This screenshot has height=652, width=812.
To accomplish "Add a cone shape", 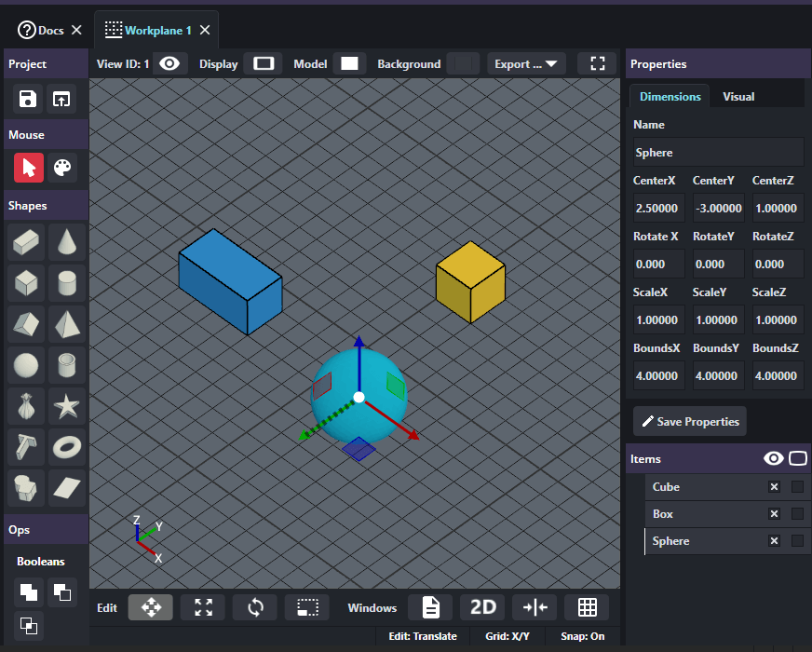I will pos(67,242).
